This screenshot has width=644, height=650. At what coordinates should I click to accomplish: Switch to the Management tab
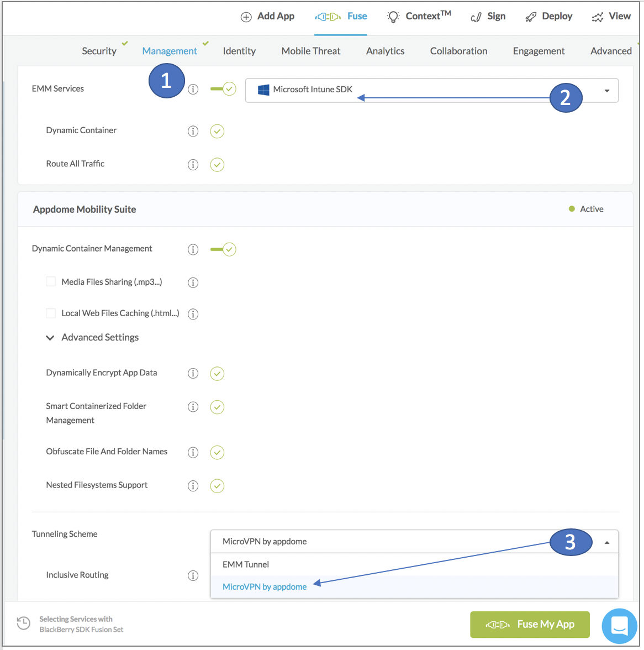(x=170, y=51)
